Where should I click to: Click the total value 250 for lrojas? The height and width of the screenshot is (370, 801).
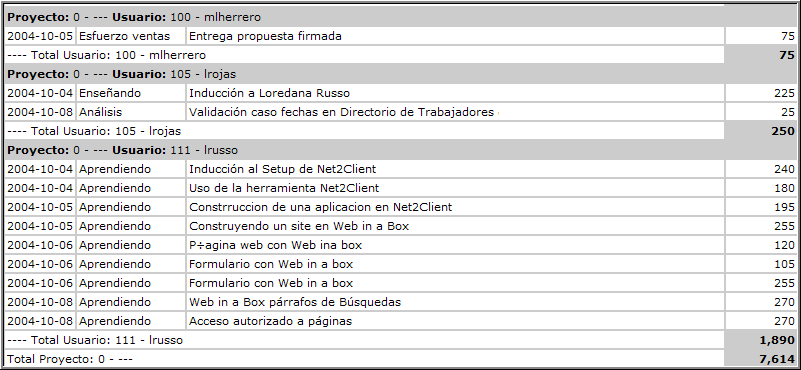[x=761, y=131]
